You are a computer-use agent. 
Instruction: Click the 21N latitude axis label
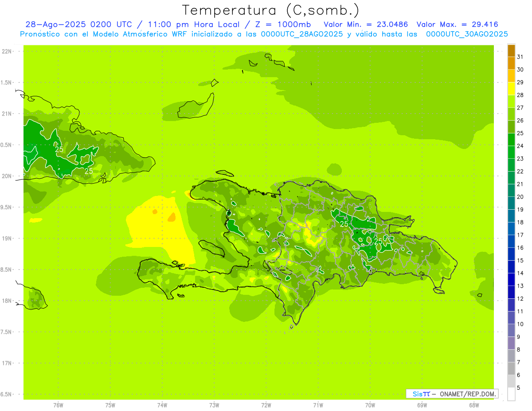7,114
